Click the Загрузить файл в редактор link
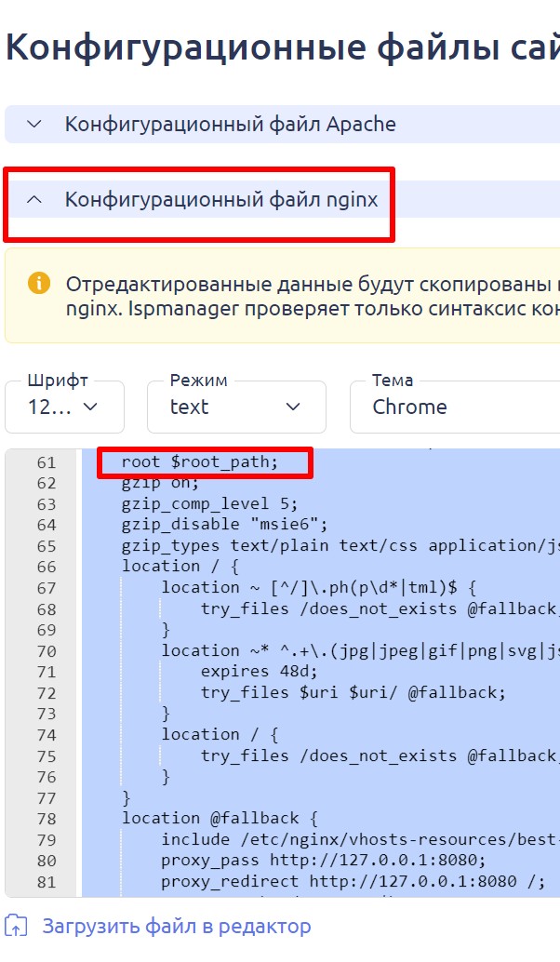The image size is (560, 962). coord(176,927)
